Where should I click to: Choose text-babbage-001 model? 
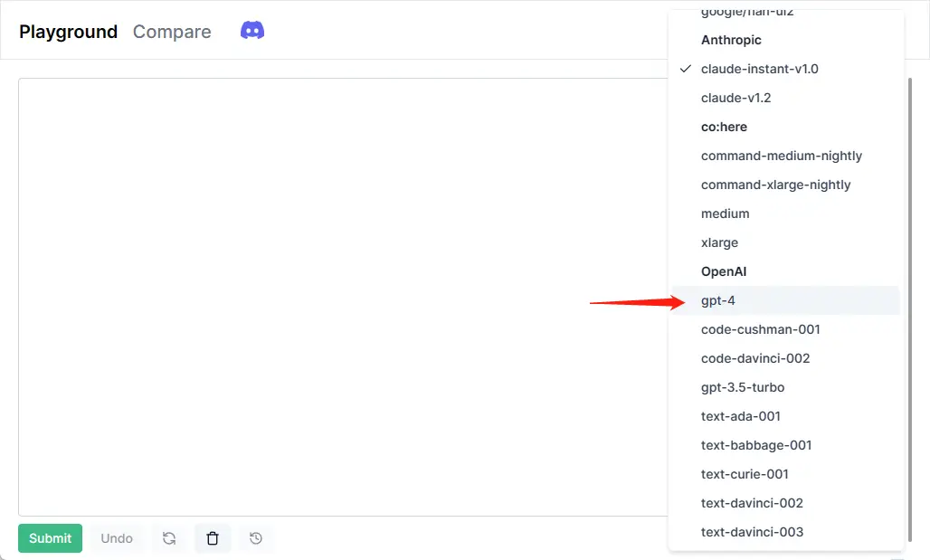pos(785,445)
